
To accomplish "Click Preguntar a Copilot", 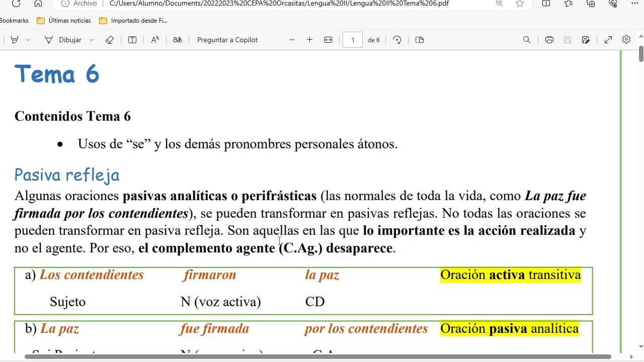I will click(x=227, y=40).
